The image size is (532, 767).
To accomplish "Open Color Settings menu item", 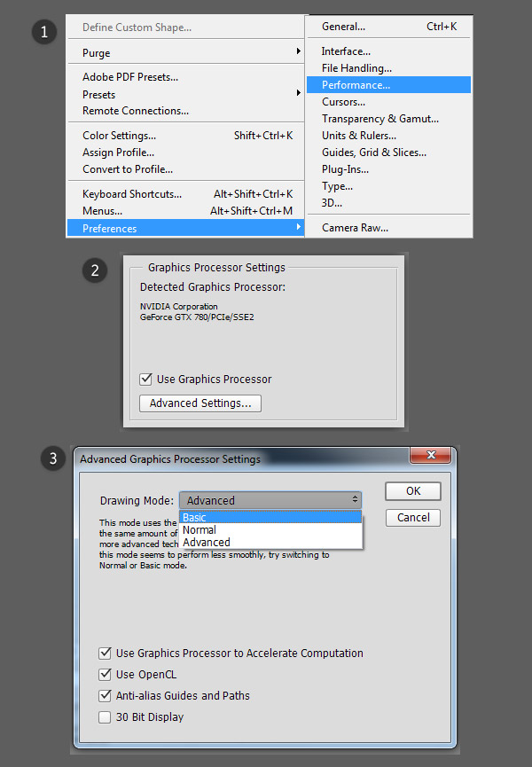I will (186, 136).
